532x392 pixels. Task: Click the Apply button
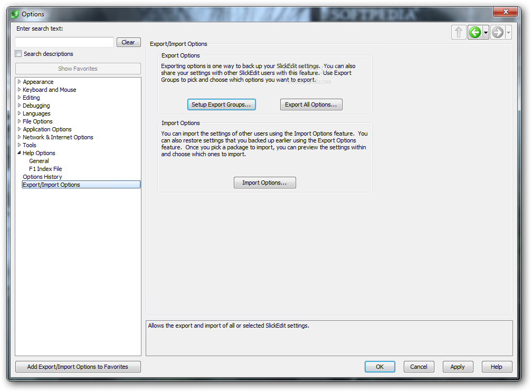tap(458, 367)
